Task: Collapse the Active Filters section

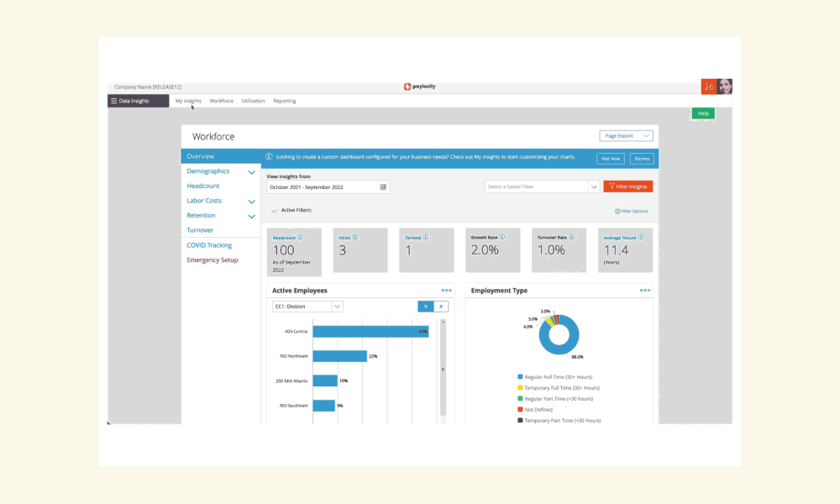Action: [x=274, y=211]
